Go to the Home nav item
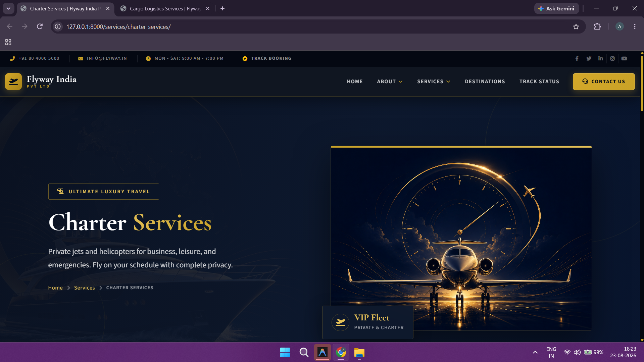The image size is (644, 362). click(x=355, y=82)
